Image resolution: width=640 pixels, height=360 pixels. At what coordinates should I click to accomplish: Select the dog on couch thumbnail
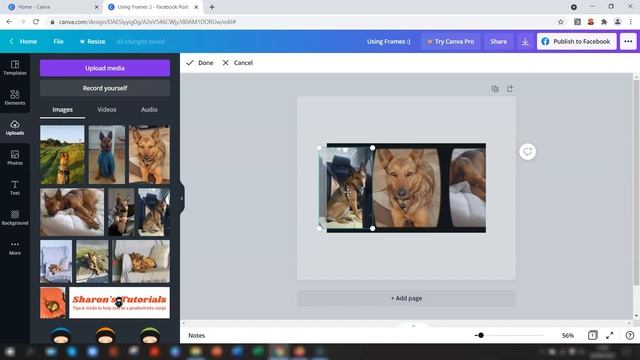(141, 262)
